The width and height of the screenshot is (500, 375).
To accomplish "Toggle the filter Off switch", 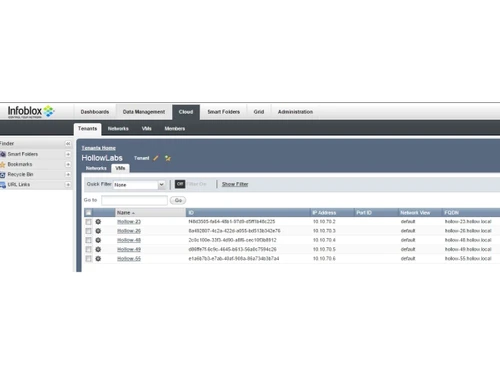I will coord(180,184).
